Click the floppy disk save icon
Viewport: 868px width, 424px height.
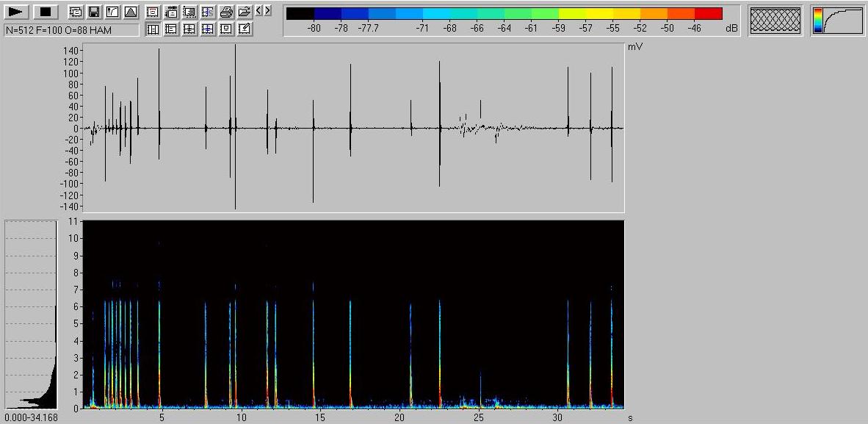(93, 12)
